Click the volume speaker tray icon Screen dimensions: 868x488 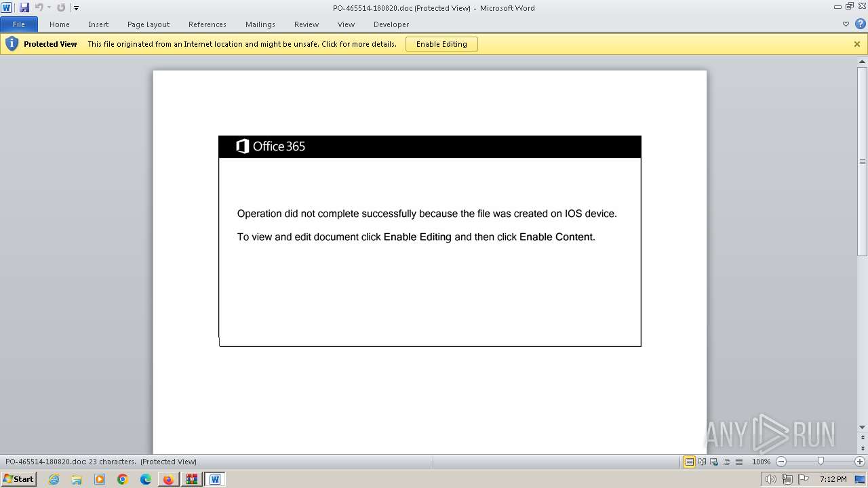tap(770, 479)
